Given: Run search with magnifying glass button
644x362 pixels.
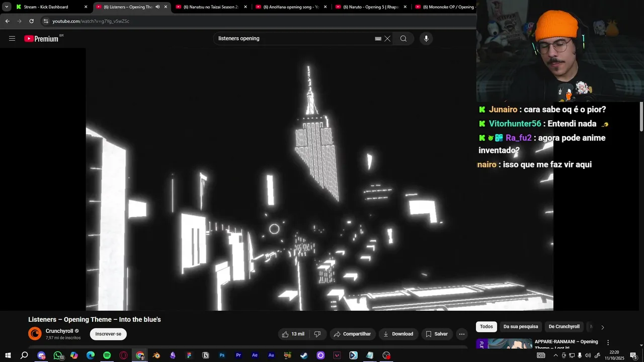Looking at the screenshot, I should point(404,39).
